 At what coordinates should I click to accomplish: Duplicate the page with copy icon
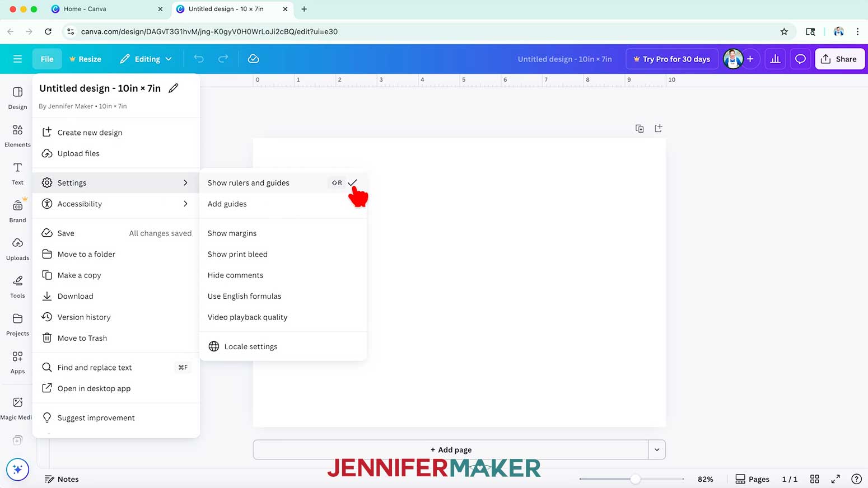[x=640, y=128]
